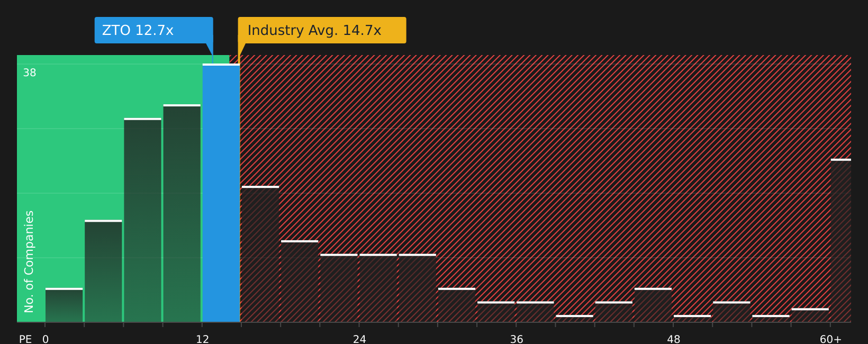Viewport: 868px width, 344px height.
Task: Select the histogram bar just after PE 15
Action: coord(260,254)
